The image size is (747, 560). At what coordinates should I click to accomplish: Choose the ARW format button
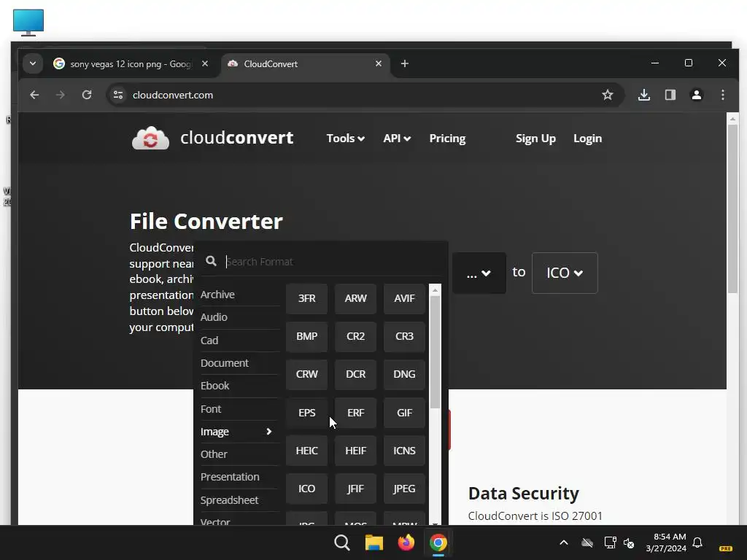pyautogui.click(x=355, y=298)
